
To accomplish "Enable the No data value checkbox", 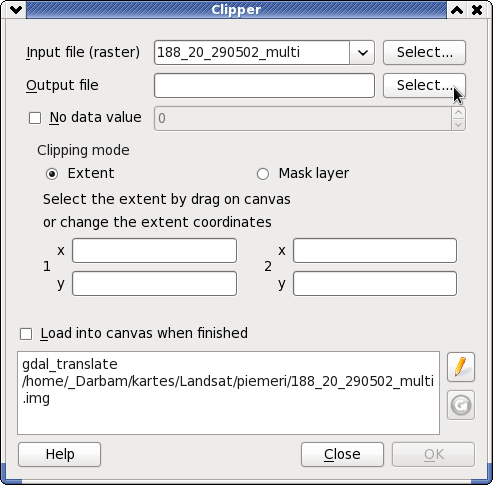I will (x=35, y=118).
